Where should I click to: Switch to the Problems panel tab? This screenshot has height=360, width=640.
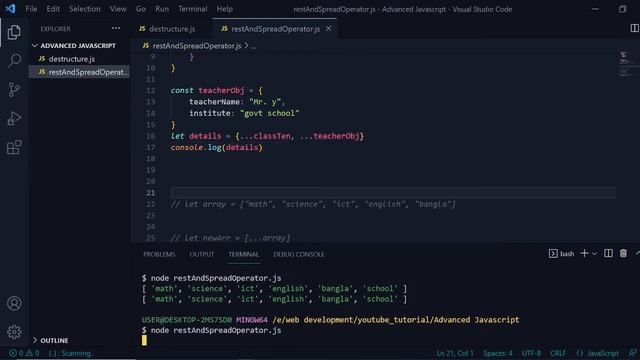tap(159, 254)
